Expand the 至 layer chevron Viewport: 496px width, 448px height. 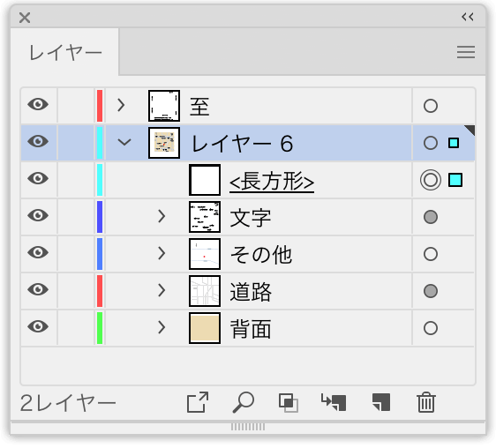[121, 105]
